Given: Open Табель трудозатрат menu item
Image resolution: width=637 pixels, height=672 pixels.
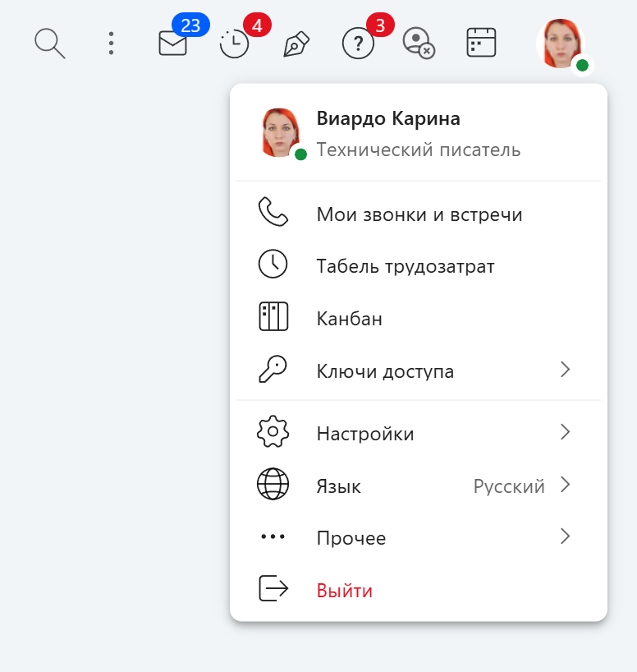Looking at the screenshot, I should pos(419,266).
